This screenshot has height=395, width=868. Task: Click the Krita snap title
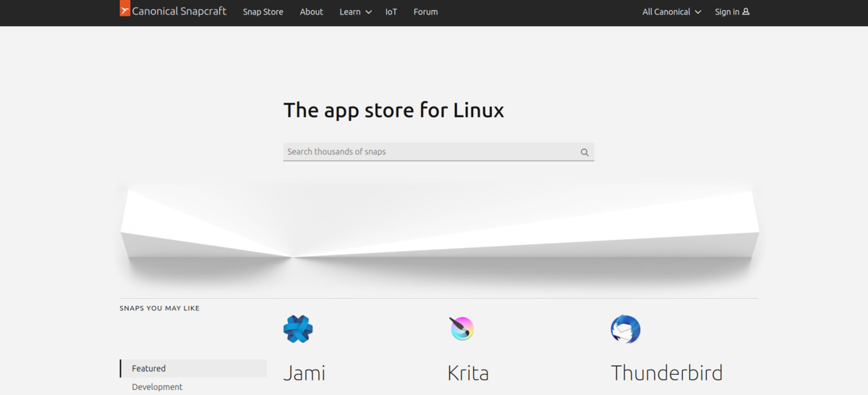pyautogui.click(x=468, y=373)
